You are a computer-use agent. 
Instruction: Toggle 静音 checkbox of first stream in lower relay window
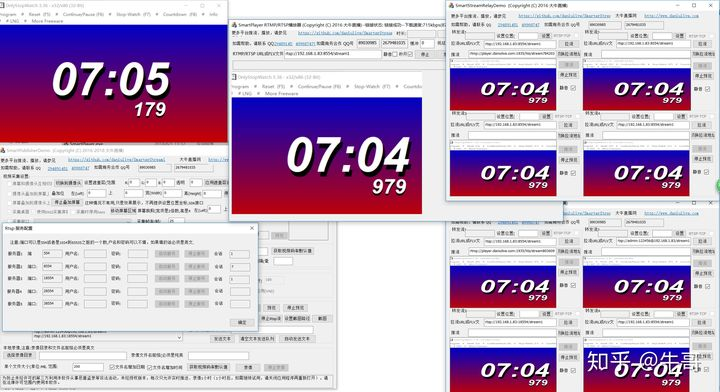click(573, 285)
